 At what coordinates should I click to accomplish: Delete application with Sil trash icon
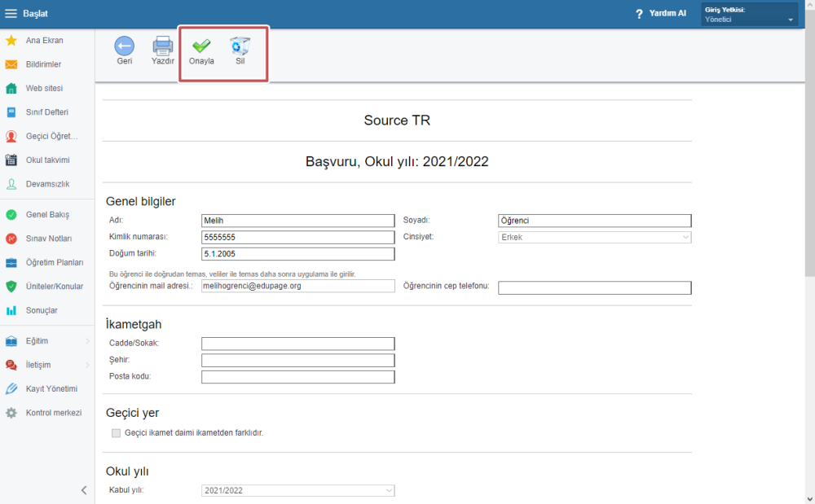click(240, 46)
